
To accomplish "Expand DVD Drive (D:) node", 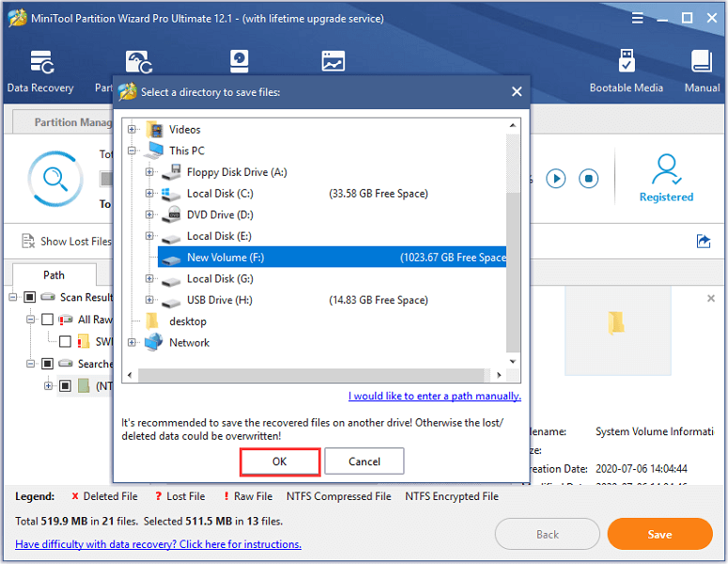I will (x=149, y=214).
